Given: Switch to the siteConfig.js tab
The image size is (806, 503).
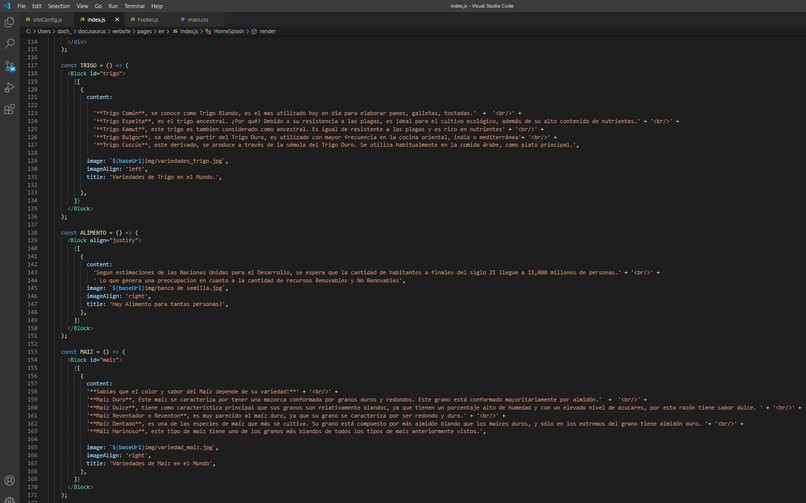Looking at the screenshot, I should [x=47, y=20].
